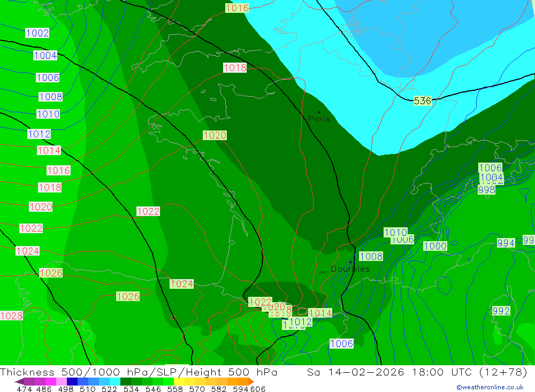This screenshot has width=535, height=392.
Task: Click the 1016 label at the map's top edge
Action: (237, 8)
